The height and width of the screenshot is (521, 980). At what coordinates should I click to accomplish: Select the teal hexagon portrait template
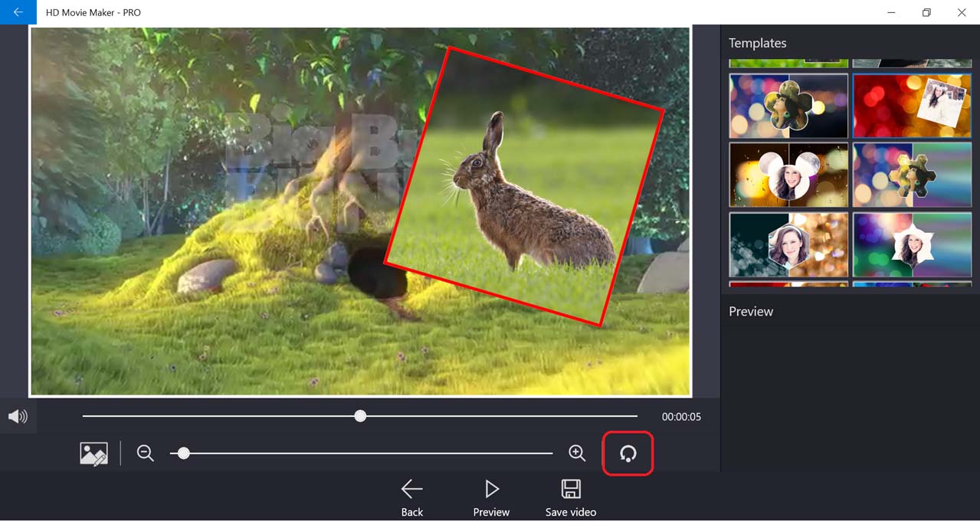(x=788, y=244)
